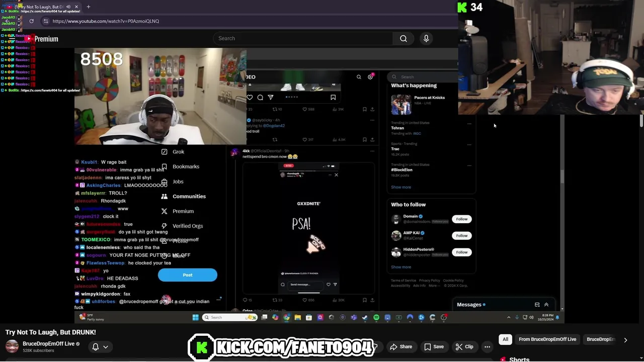Viewport: 644px width, 362px height.
Task: Open Communities in the X sidebar
Action: click(183, 197)
